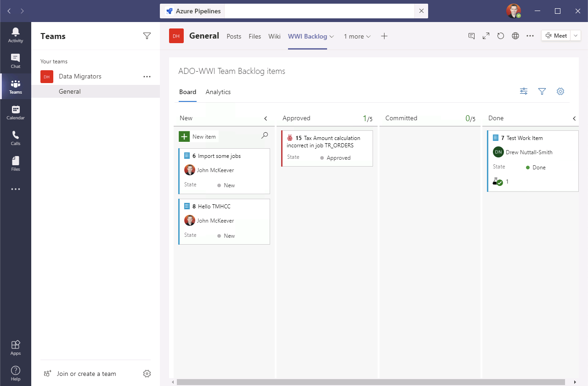Reload the tab with refresh icon
Screen dimensions: 588x386
(501, 36)
